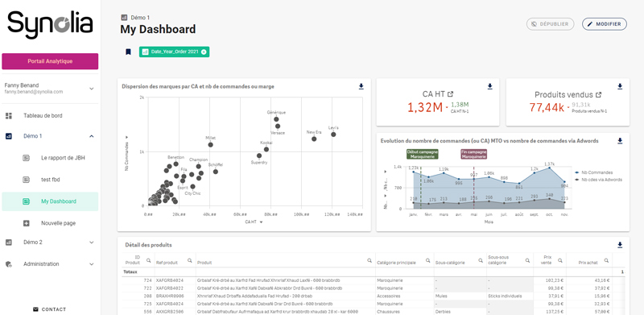Screen dimensions: 644x315
Task: Download the brand dispersion scatter chart
Action: (x=361, y=86)
